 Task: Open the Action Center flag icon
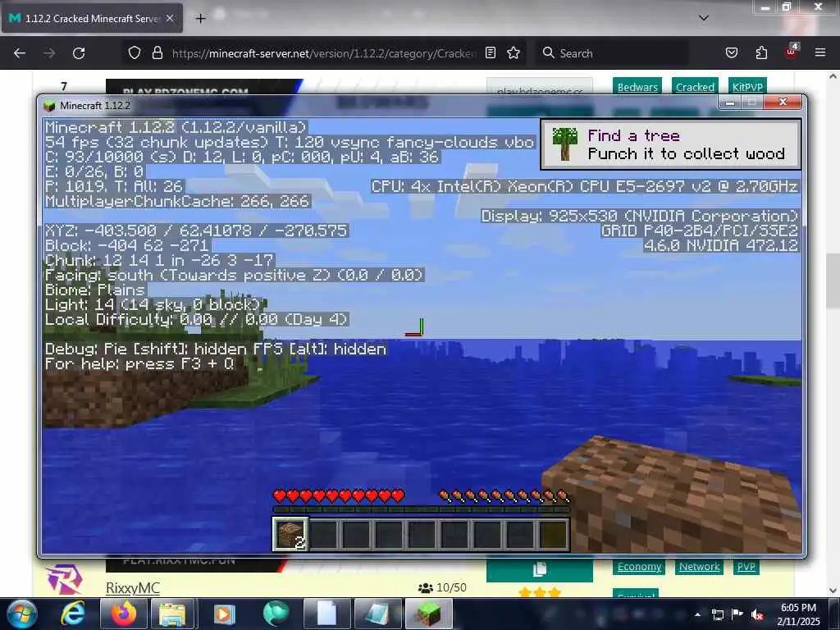pyautogui.click(x=737, y=614)
